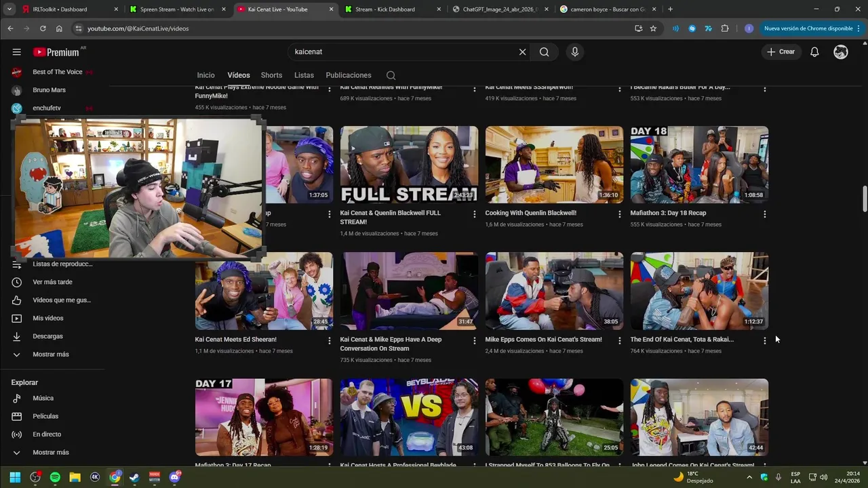Open options for Quenlin Blackwell FULL STREAM video

point(475,214)
